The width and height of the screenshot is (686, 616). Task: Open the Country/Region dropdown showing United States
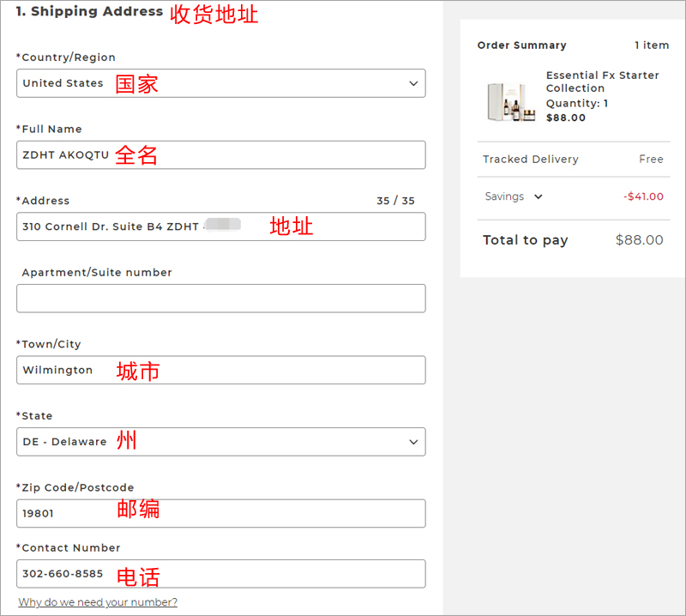coord(220,83)
